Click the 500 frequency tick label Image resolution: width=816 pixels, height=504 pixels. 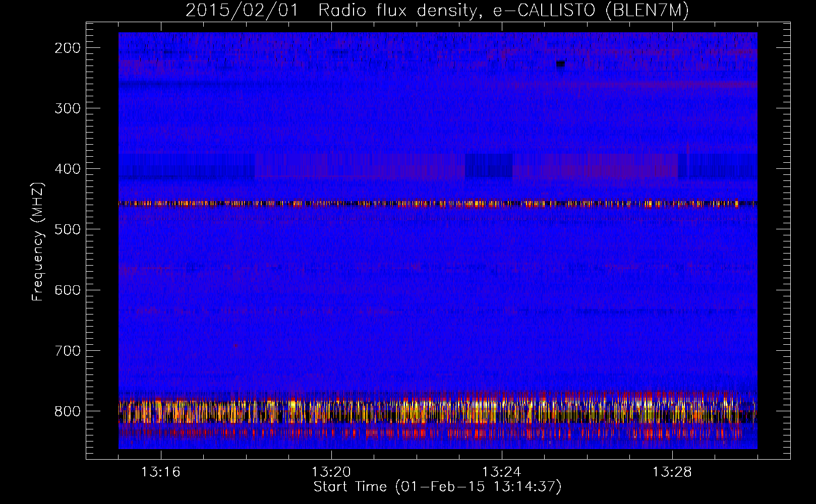(x=68, y=229)
